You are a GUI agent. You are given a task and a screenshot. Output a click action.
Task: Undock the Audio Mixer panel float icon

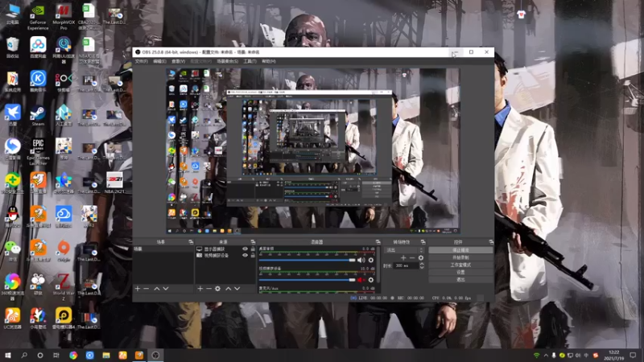click(x=378, y=242)
